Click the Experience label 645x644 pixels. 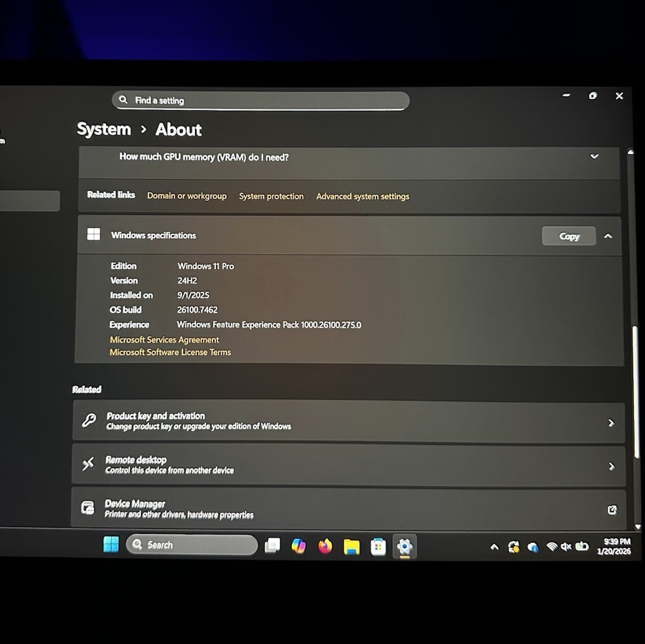coord(129,324)
